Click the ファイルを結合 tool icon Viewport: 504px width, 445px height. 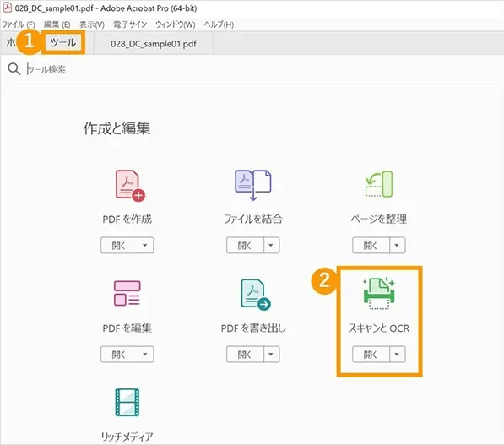pos(253,185)
